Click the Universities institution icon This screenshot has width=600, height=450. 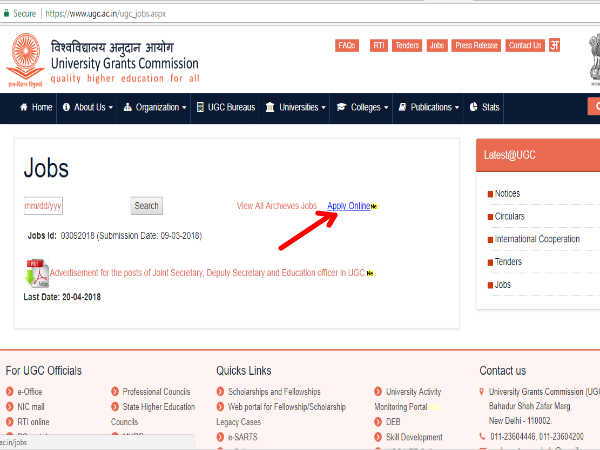[x=270, y=108]
